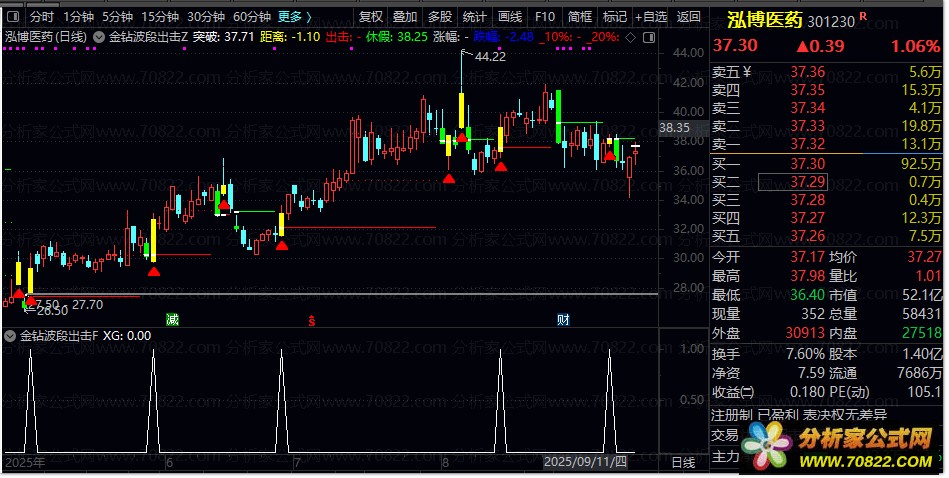Click the red R icon beside stock code
This screenshot has width=949, height=478.
pyautogui.click(x=862, y=16)
